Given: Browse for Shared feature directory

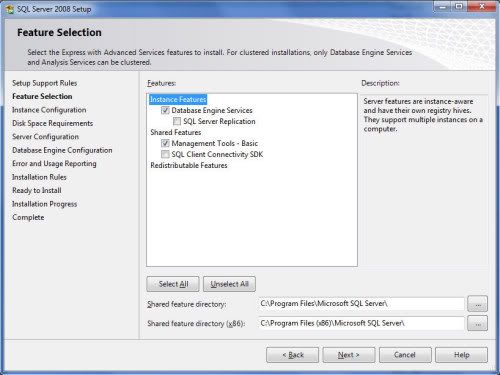Looking at the screenshot, I should [x=477, y=304].
